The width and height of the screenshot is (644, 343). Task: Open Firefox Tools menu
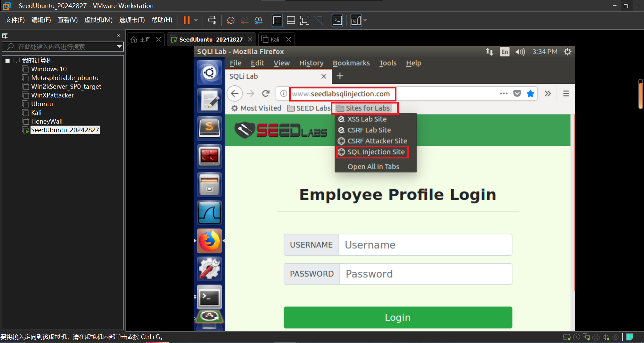(388, 63)
